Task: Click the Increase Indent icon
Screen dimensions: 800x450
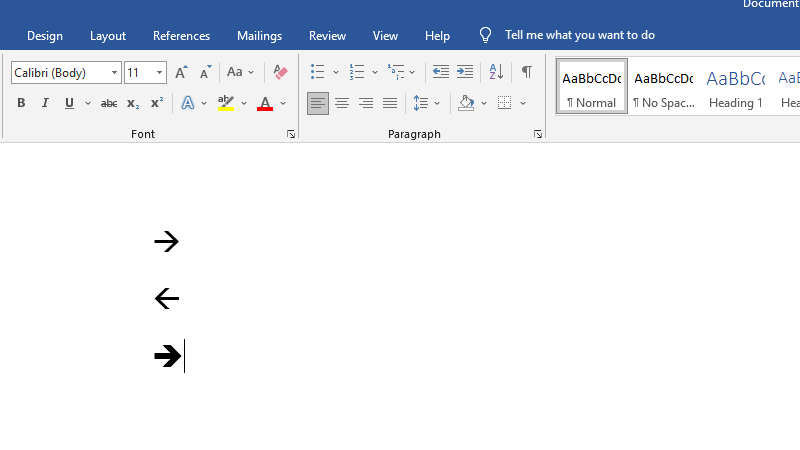Action: click(465, 72)
